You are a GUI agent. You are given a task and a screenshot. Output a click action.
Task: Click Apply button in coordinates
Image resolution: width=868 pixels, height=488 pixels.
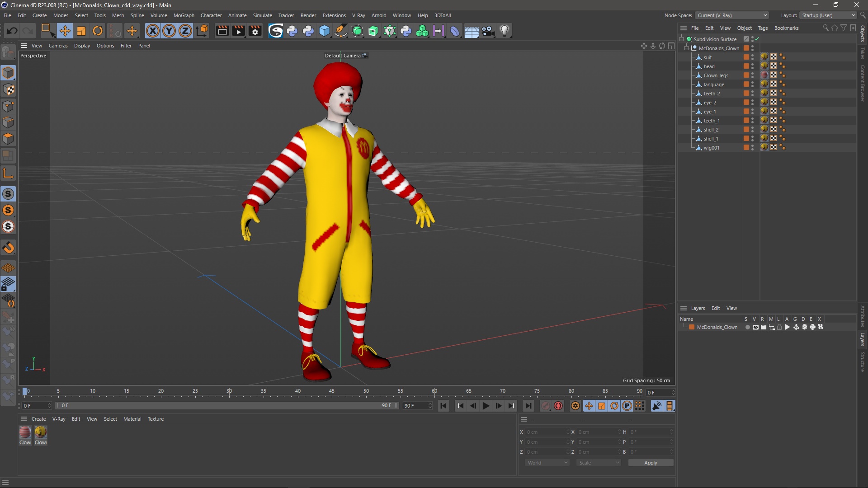coord(651,463)
